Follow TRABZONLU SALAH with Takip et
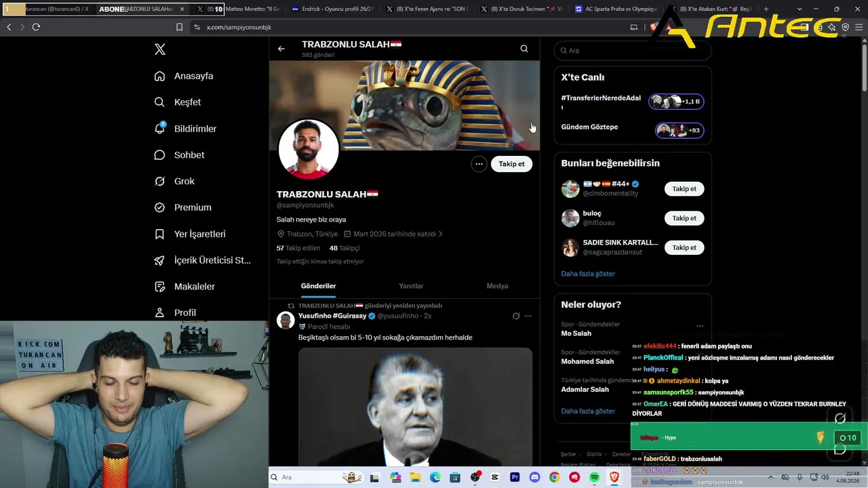Screen dimensions: 868x488 coord(512,164)
